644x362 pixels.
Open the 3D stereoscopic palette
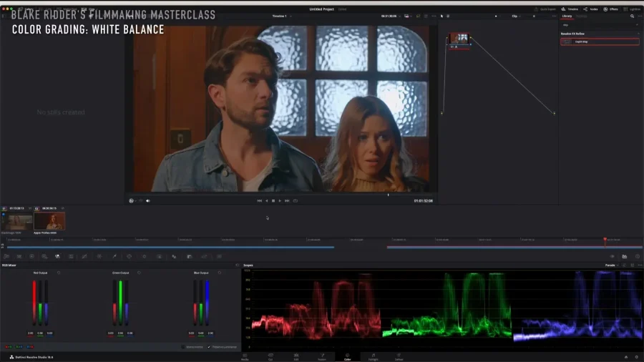click(220, 257)
